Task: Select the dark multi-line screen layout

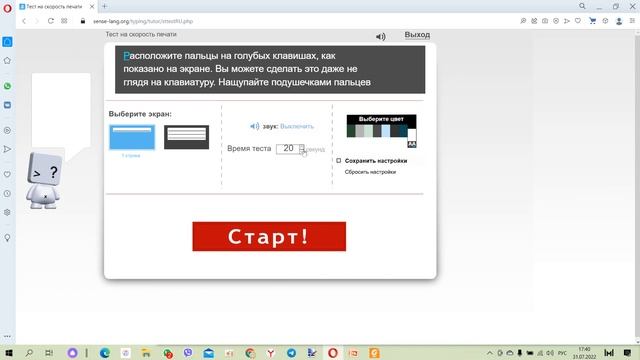Action: coord(187,137)
